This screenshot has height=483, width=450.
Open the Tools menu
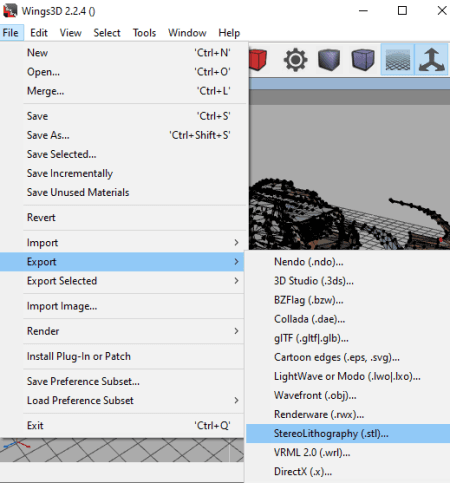tap(144, 33)
